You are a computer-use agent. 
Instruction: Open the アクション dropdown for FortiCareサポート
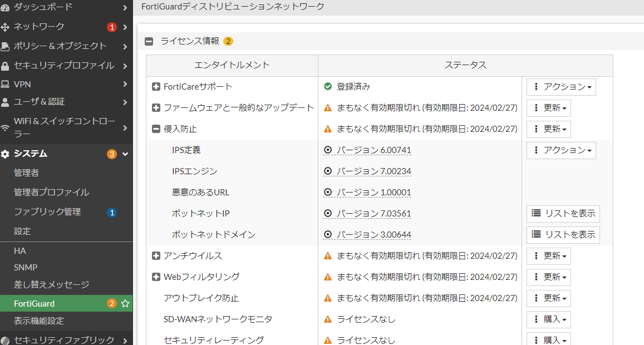(561, 87)
